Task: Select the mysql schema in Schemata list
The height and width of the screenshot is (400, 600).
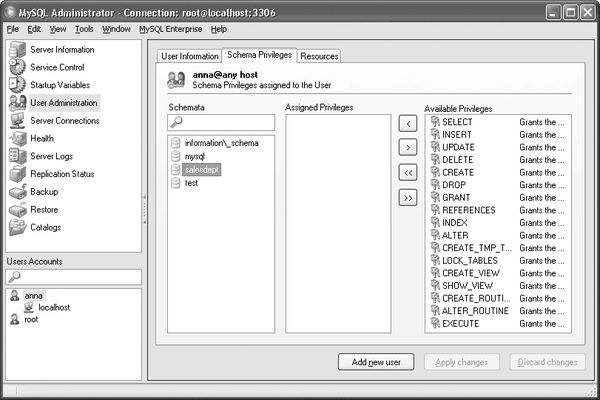Action: [x=194, y=157]
